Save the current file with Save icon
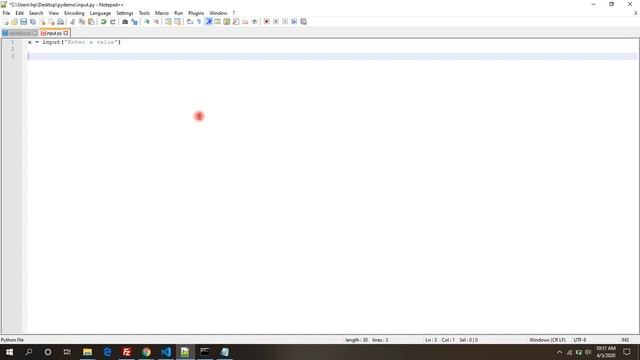This screenshot has width=640, height=360. click(24, 22)
